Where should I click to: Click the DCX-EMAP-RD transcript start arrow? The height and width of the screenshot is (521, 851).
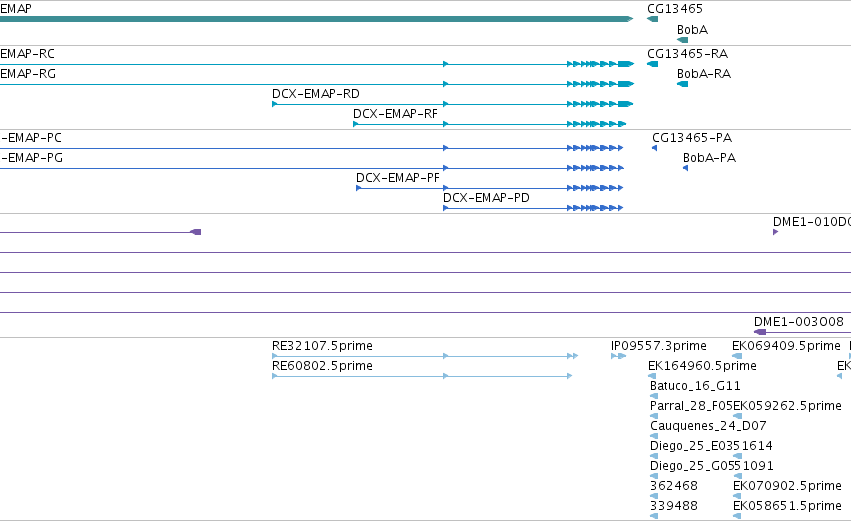[275, 104]
